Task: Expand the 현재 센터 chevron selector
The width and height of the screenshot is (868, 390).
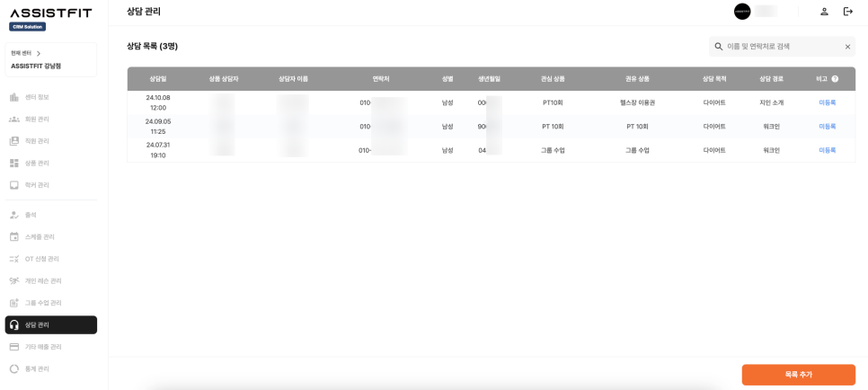Action: click(x=39, y=54)
